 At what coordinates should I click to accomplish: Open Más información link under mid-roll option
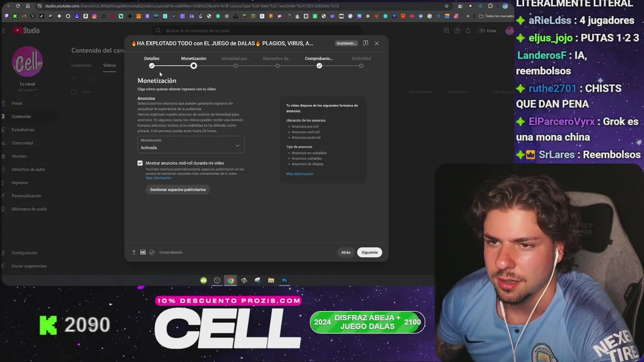[158, 178]
